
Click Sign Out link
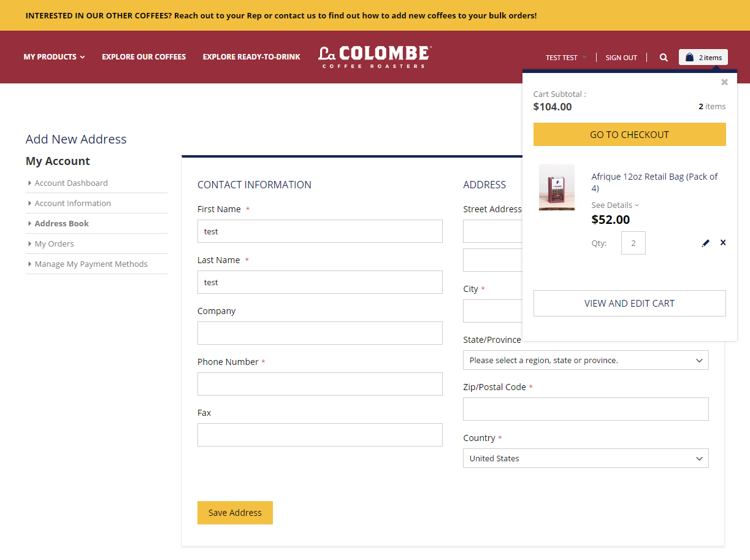tap(621, 58)
